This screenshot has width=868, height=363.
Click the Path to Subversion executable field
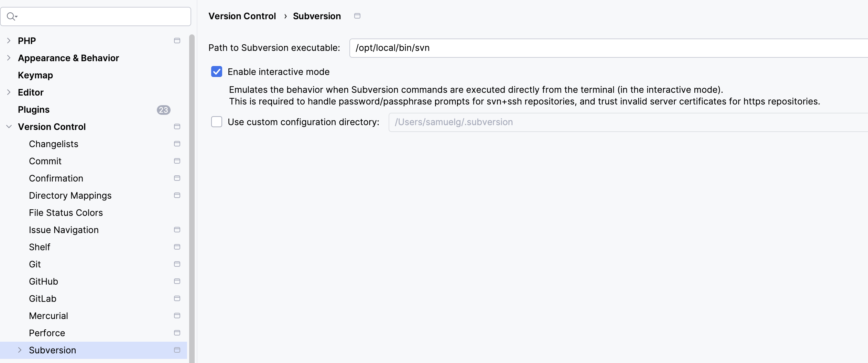coord(609,48)
